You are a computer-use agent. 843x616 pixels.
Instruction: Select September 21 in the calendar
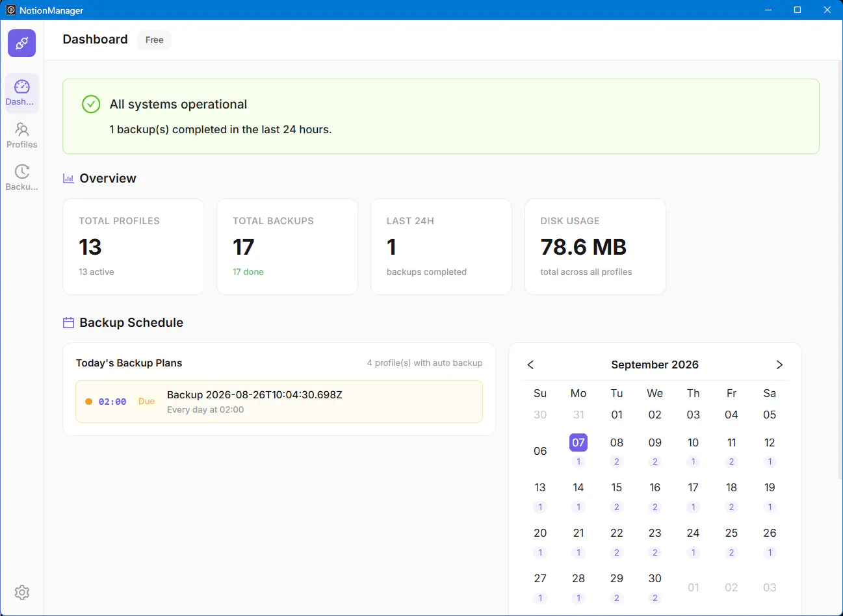pos(578,533)
